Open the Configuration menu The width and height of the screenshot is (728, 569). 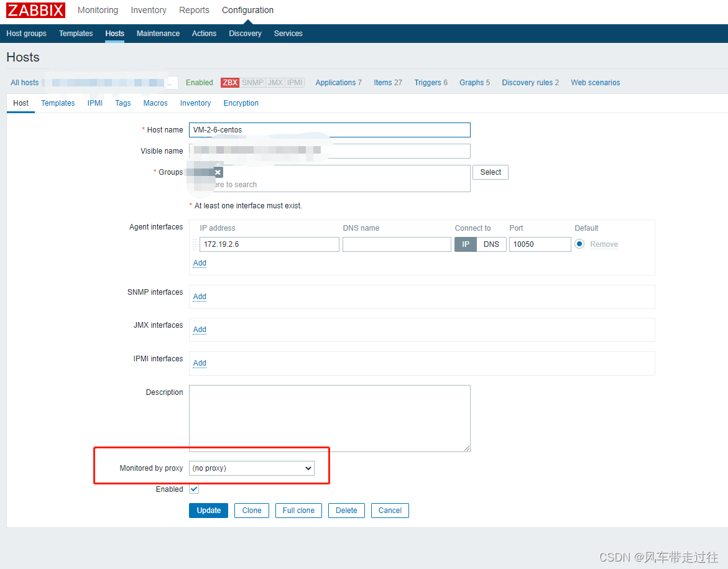coord(247,10)
